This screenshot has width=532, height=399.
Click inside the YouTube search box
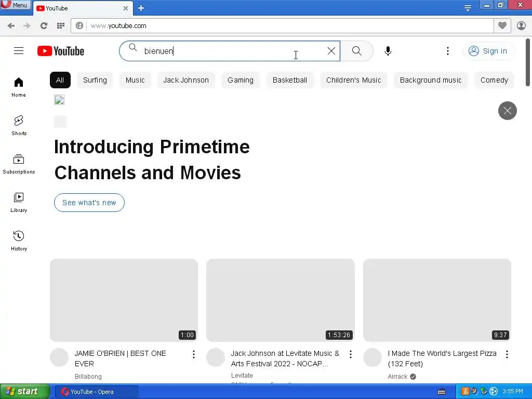pos(230,51)
